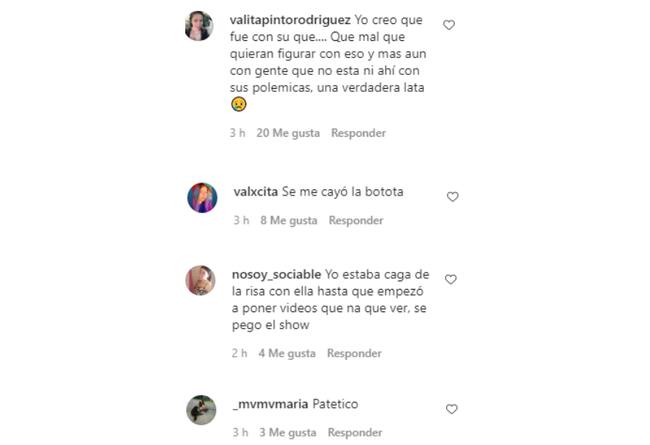View the 4 Me gusta likes list

(287, 353)
